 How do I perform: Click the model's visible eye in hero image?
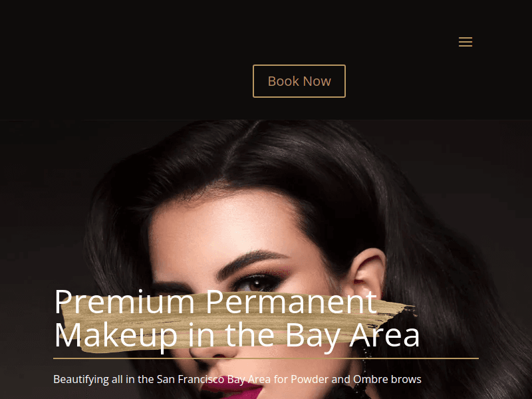coord(259,283)
